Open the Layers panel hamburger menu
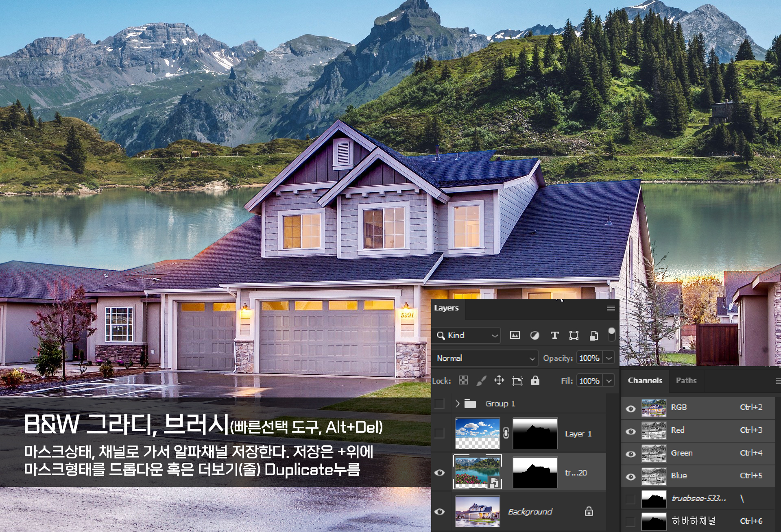The height and width of the screenshot is (532, 781). 611,308
